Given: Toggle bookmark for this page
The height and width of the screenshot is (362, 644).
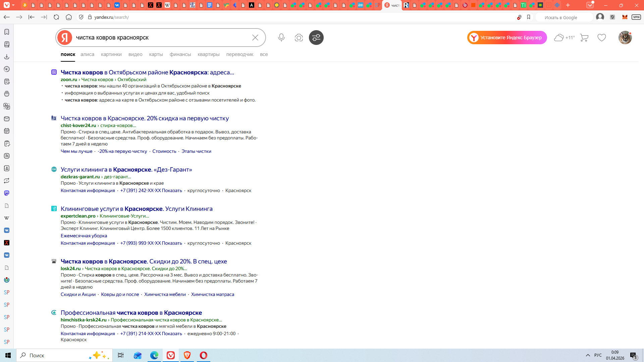Looking at the screenshot, I should click(529, 17).
